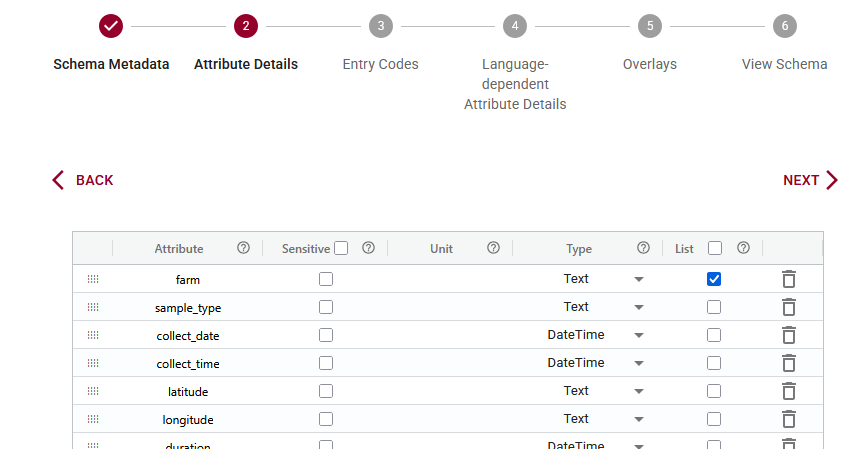Open the Type column help icon
861x449 pixels.
[643, 248]
